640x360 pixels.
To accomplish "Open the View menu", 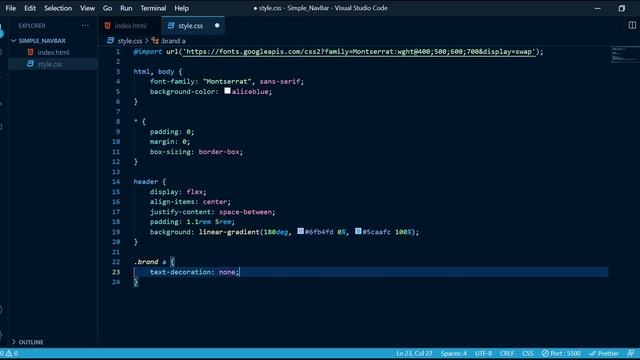I will [x=87, y=8].
